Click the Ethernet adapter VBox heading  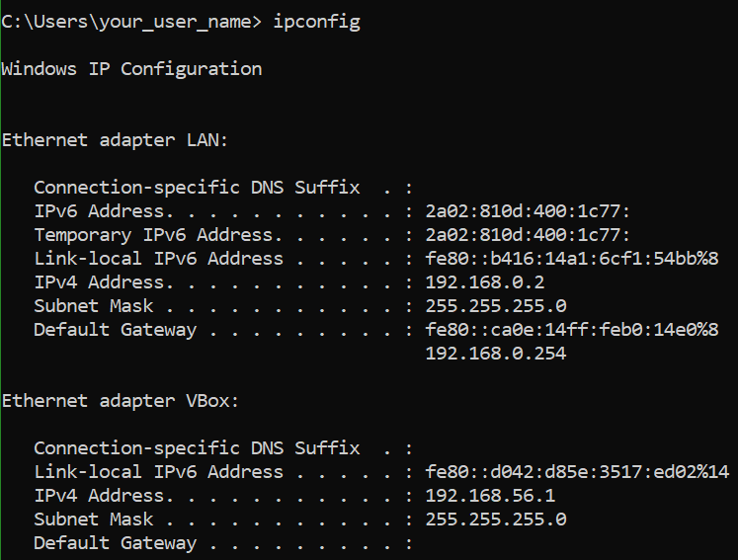coord(121,401)
